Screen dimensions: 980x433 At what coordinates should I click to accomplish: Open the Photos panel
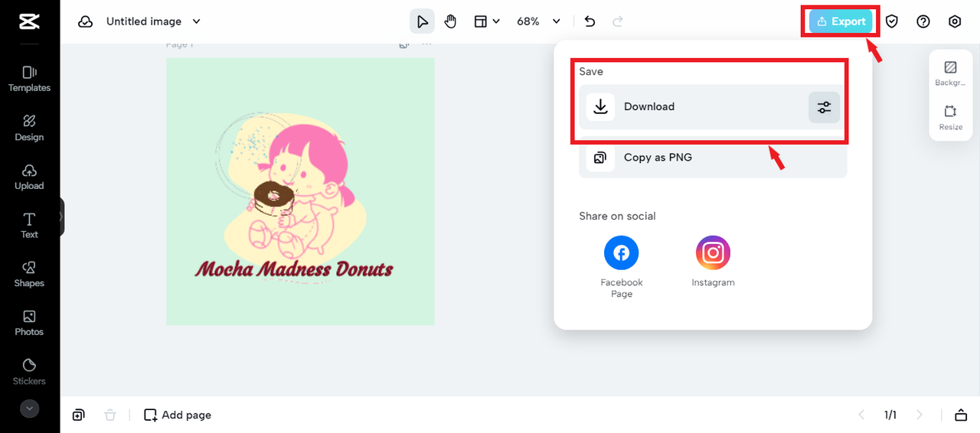pos(29,323)
